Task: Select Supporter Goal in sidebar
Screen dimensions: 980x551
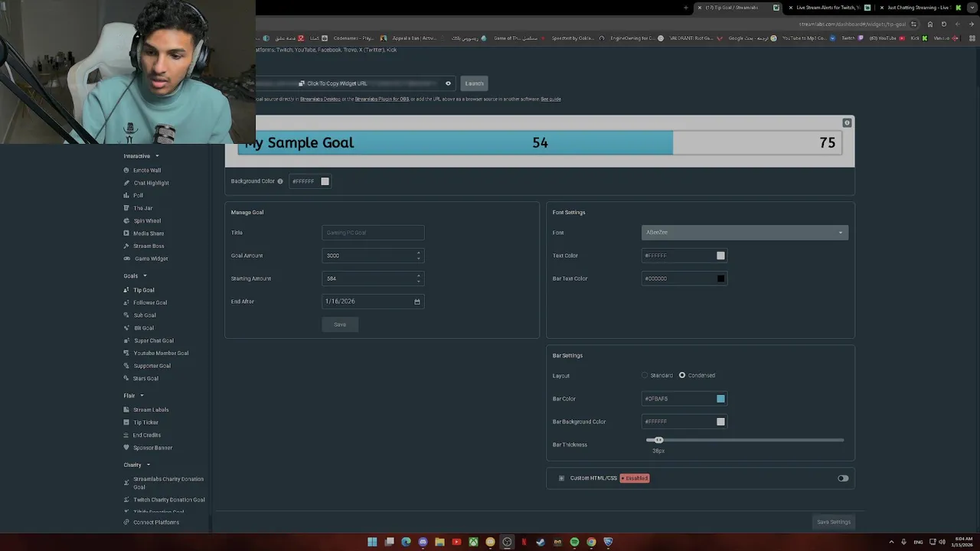Action: click(x=152, y=366)
